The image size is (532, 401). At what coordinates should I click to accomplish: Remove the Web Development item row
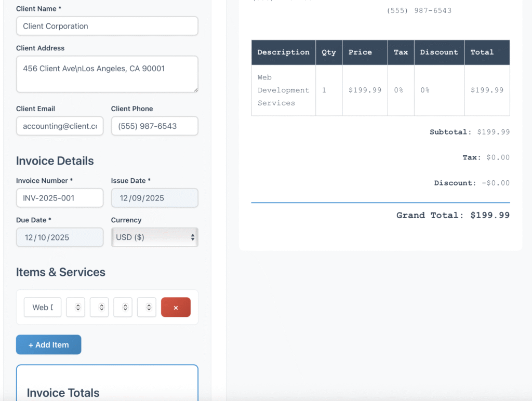pos(176,307)
